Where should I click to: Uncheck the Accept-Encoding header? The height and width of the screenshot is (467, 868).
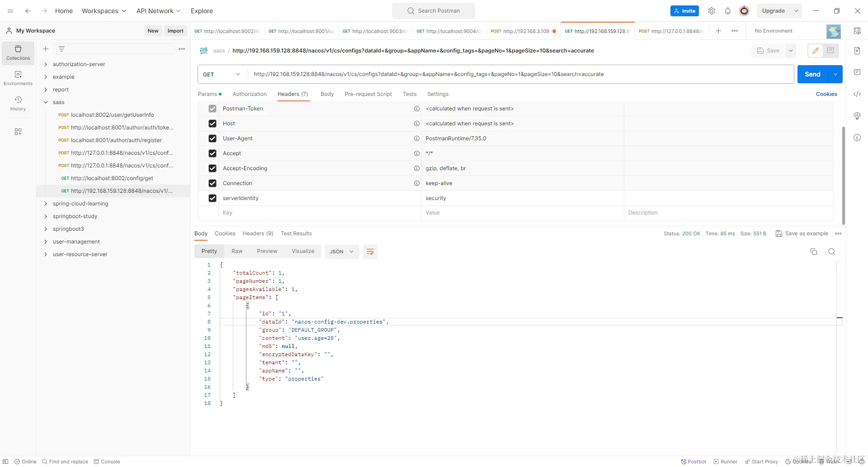coord(212,168)
